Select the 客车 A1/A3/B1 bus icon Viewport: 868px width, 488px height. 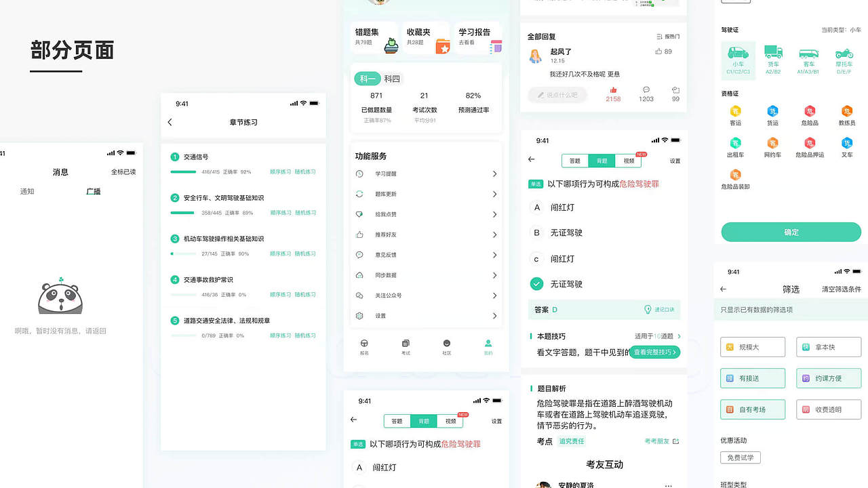click(x=808, y=53)
